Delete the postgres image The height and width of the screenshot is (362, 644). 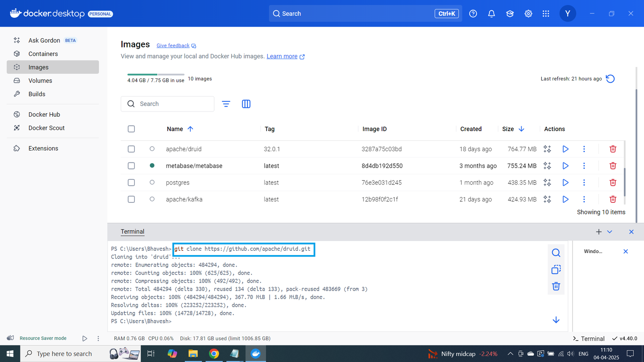click(613, 182)
